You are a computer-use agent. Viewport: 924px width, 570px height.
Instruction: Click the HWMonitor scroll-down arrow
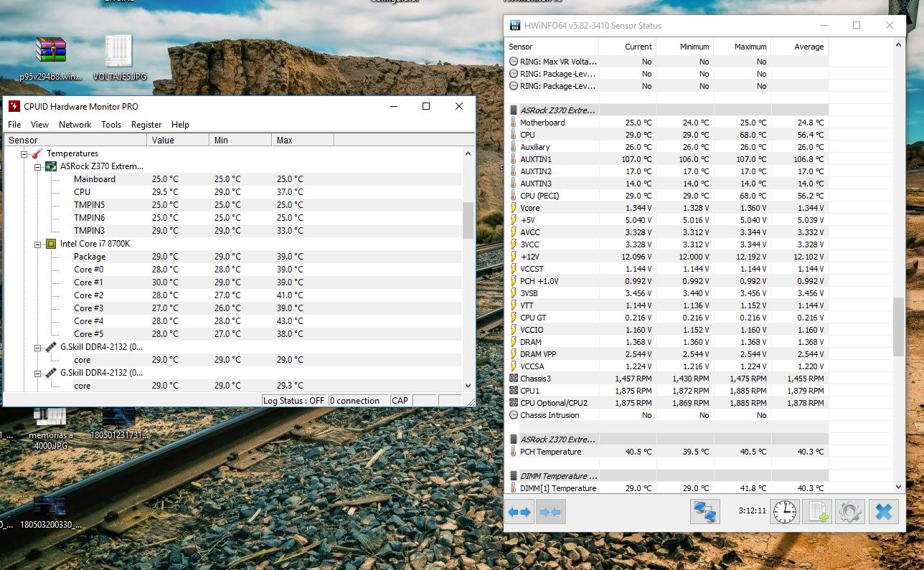[468, 385]
